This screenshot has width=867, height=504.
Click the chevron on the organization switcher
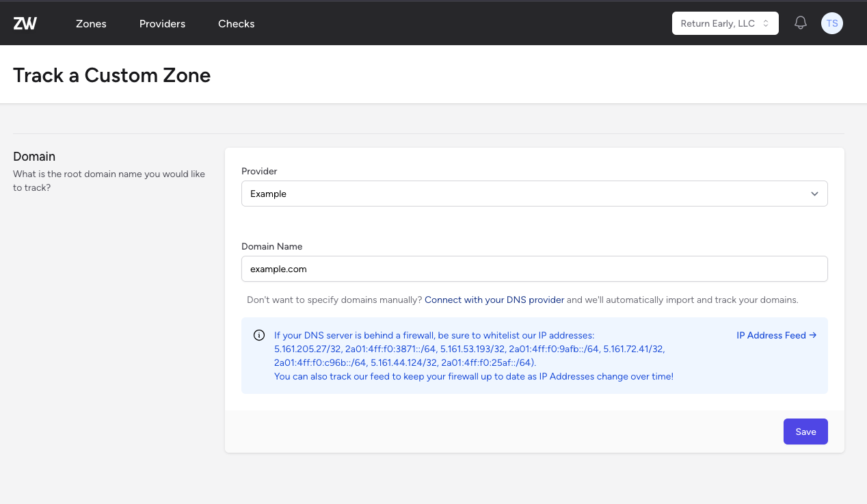coord(765,23)
